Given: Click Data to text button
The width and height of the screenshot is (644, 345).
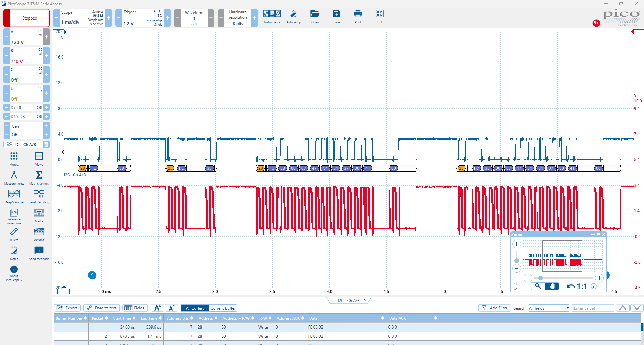Looking at the screenshot, I should (102, 308).
